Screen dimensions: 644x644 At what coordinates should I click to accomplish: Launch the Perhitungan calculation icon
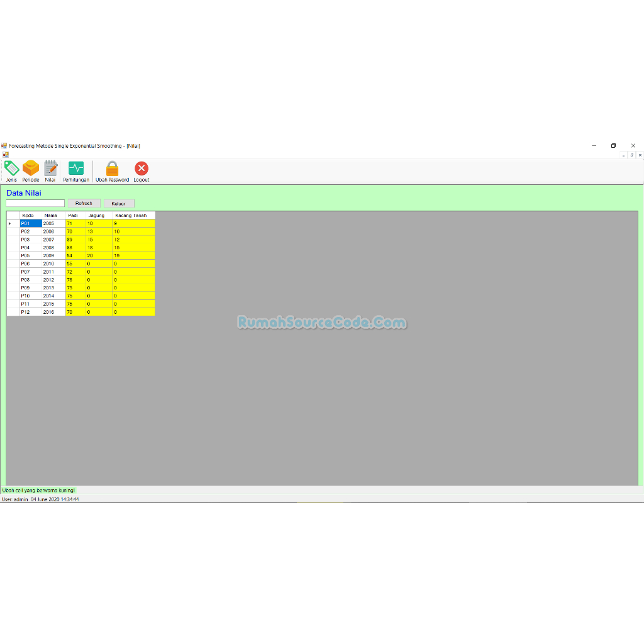point(76,171)
